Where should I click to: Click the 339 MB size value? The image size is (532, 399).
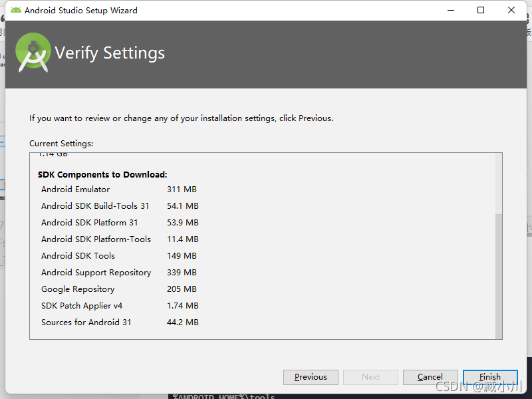click(x=182, y=273)
